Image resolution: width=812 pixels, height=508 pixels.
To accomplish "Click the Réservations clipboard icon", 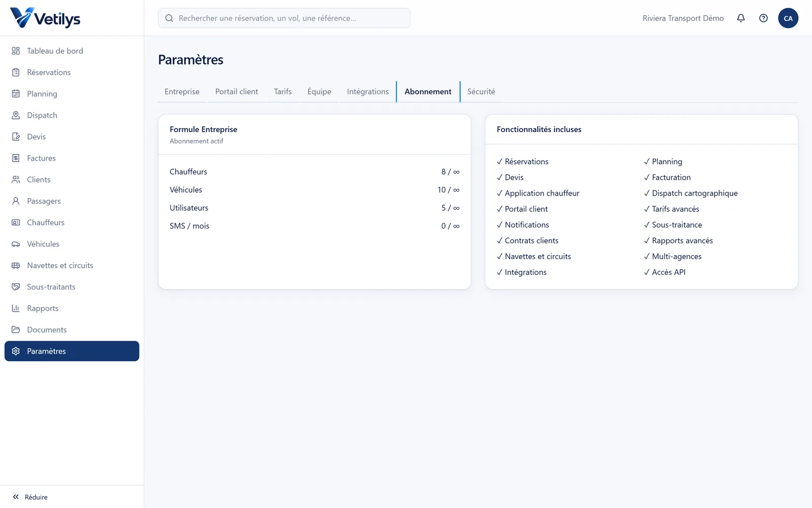I will [x=16, y=72].
